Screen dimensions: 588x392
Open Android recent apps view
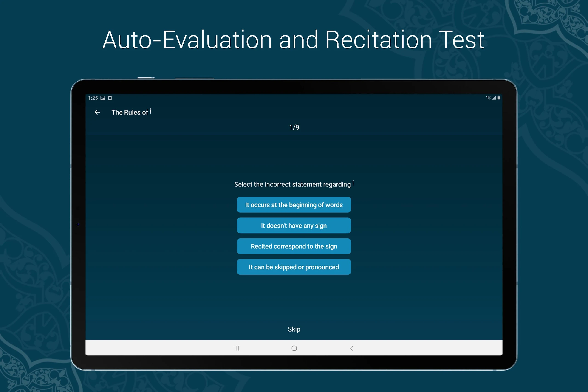coord(237,348)
